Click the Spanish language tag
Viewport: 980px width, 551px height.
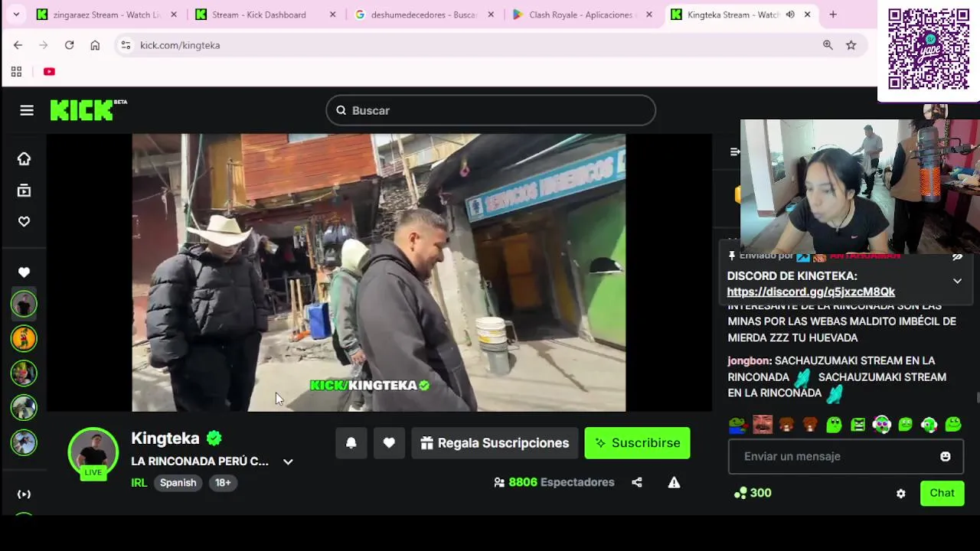click(x=178, y=483)
